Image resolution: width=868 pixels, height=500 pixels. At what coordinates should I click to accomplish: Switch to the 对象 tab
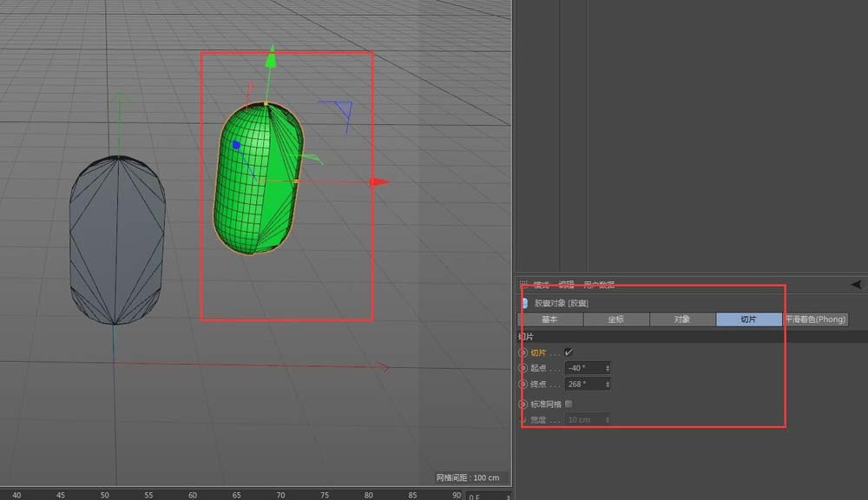(682, 319)
